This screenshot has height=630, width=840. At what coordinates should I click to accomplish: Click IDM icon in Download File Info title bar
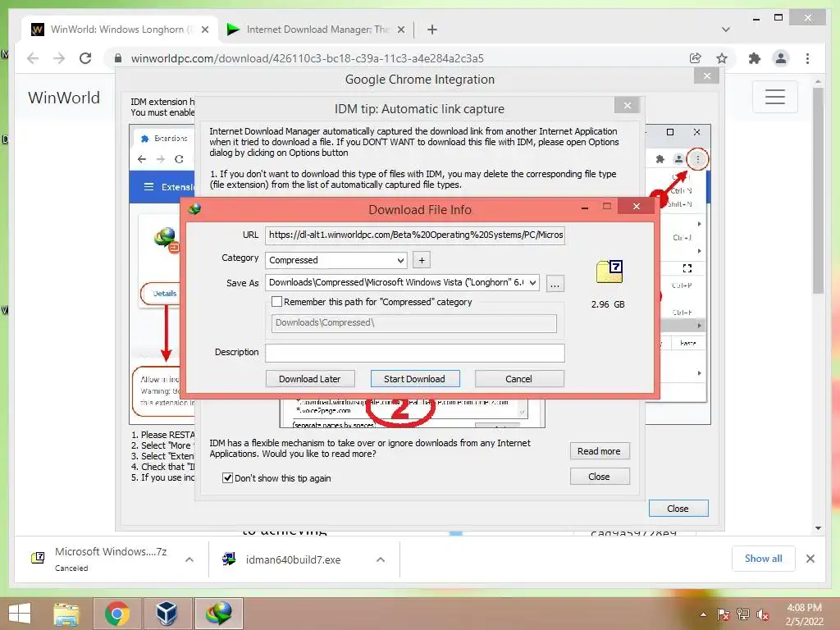coord(194,208)
